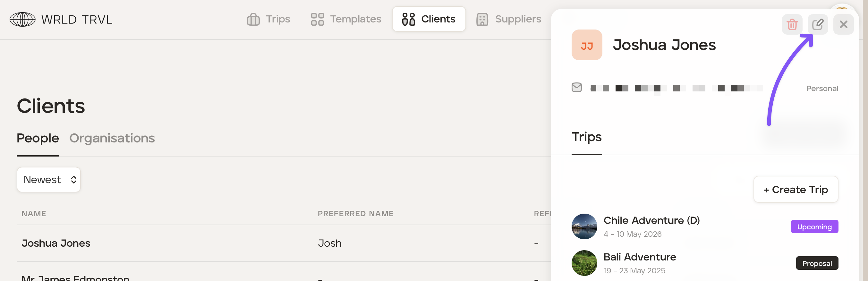
Task: Sort by the Preferred Name column header
Action: point(355,214)
